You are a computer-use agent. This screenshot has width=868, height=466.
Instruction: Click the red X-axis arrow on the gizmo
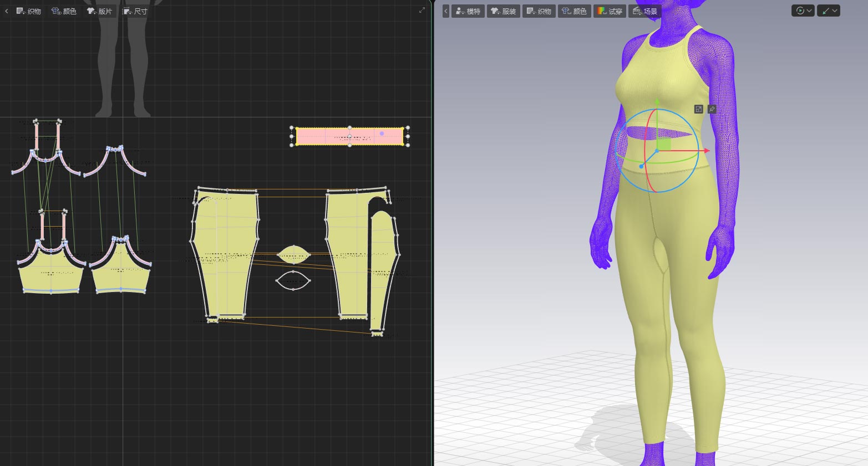tap(706, 151)
